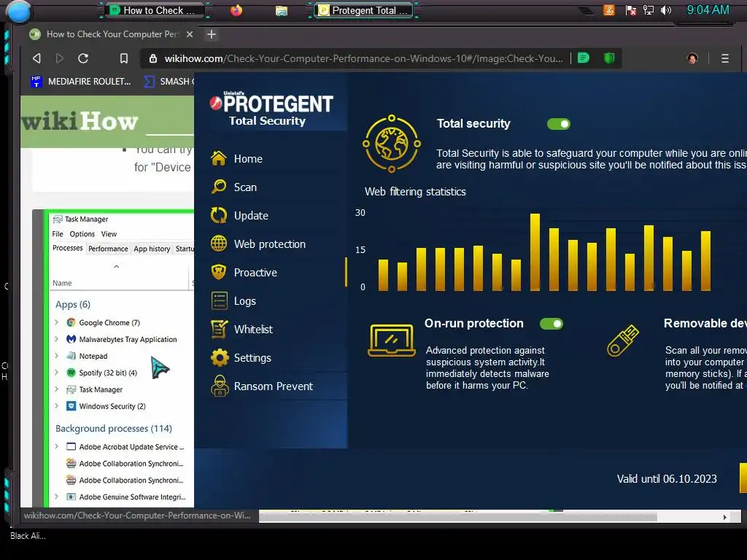Select the Ransom Prevent hacker icon
This screenshot has width=747, height=560.
[x=219, y=386]
